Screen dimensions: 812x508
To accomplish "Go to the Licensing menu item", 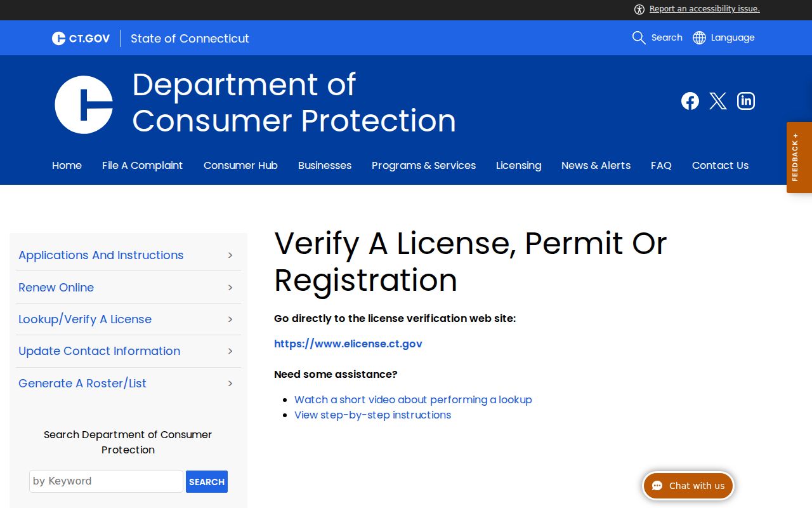I will 518,165.
